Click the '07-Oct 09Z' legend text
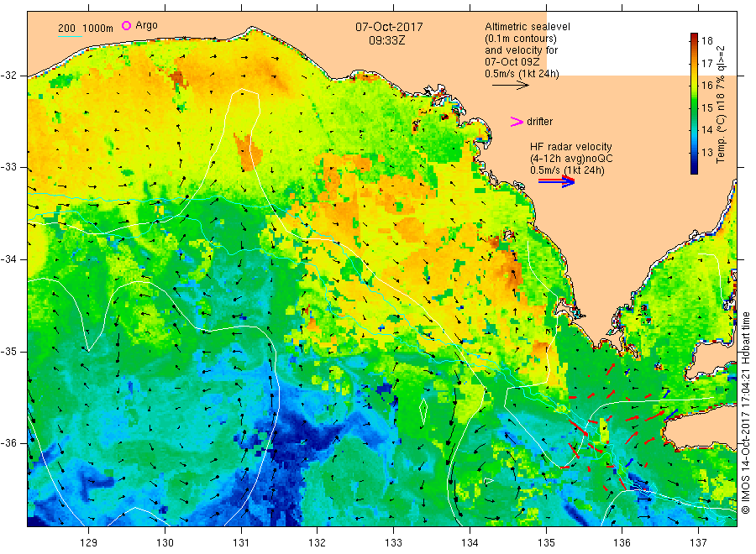 tap(512, 61)
